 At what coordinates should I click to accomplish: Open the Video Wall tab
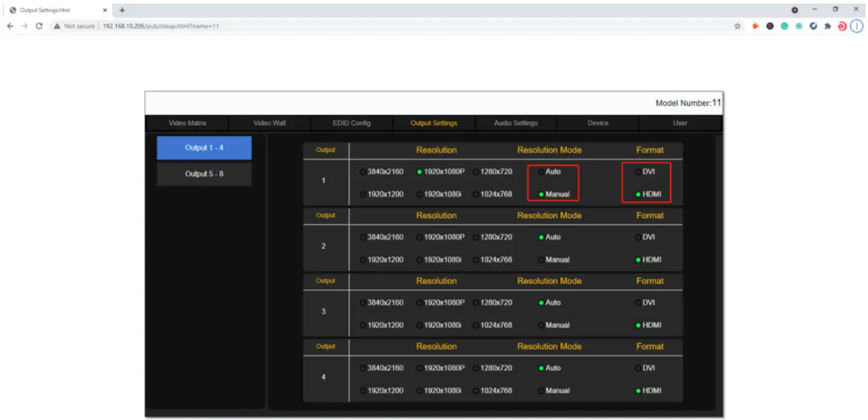(270, 123)
